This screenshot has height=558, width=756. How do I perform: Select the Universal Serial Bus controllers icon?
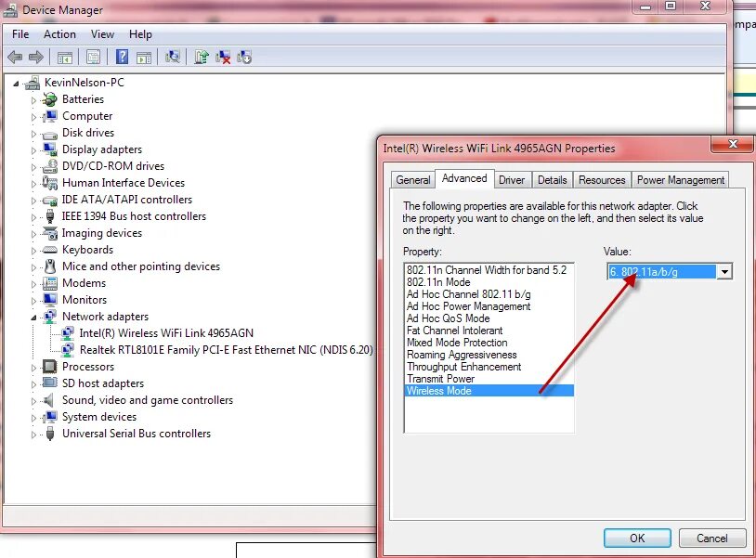click(49, 434)
